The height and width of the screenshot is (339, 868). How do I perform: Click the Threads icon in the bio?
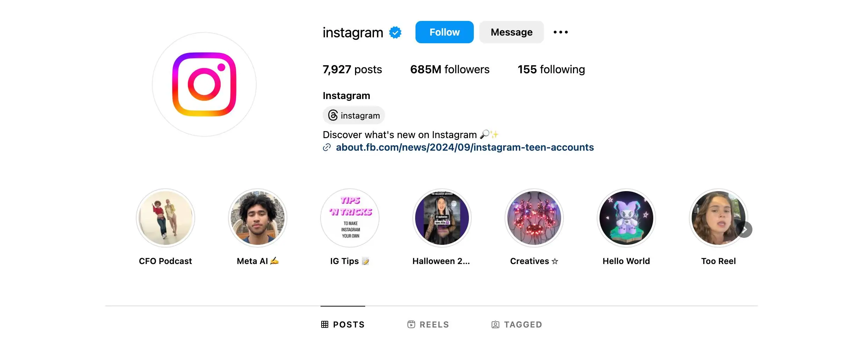pyautogui.click(x=332, y=115)
